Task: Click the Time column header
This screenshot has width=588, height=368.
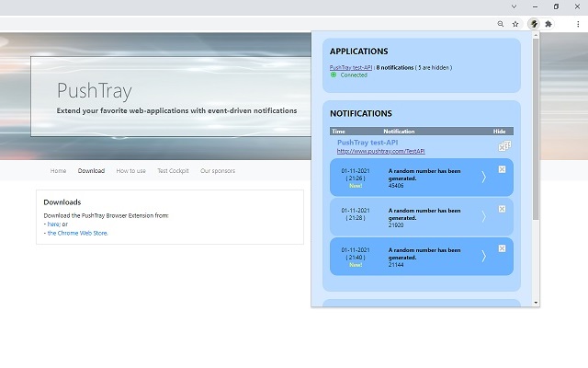Action: pos(338,132)
